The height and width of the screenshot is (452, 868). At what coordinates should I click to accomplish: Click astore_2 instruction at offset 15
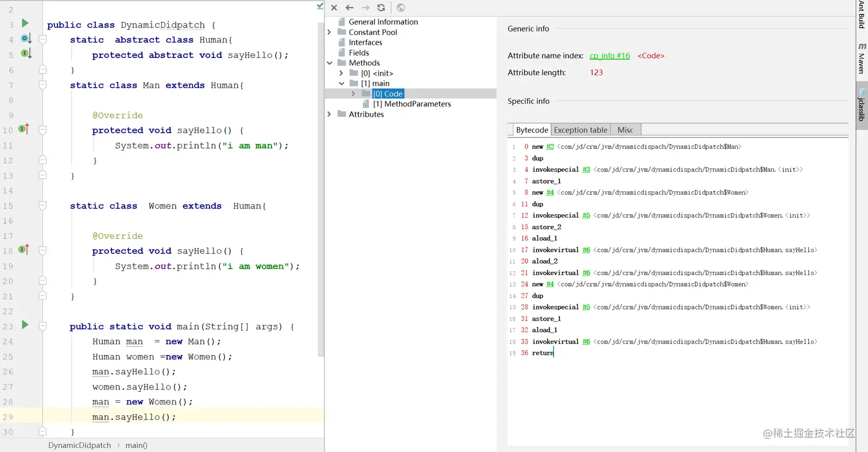(546, 227)
